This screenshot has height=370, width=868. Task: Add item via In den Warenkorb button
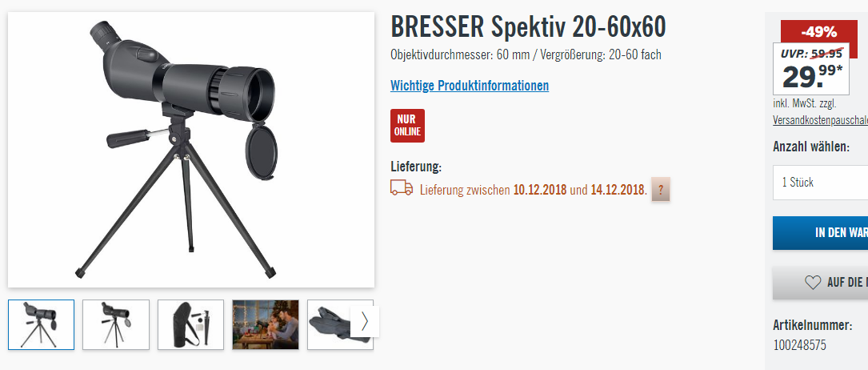(820, 233)
